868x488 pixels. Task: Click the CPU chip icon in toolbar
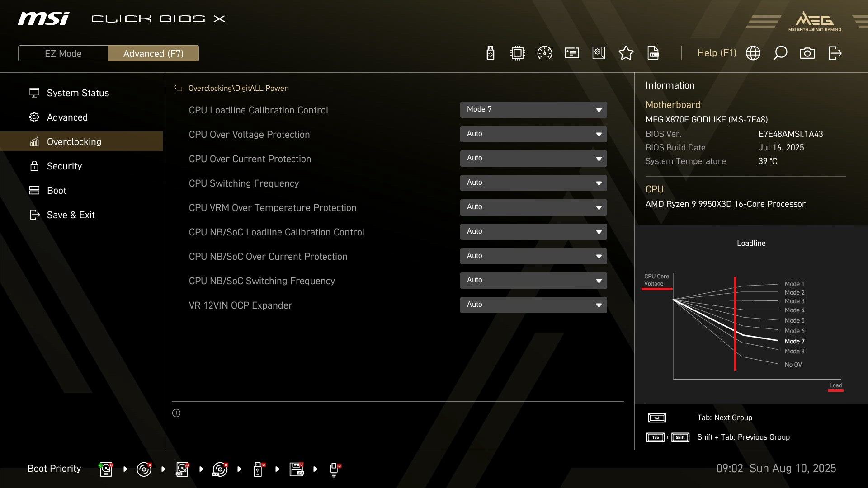[x=517, y=53]
